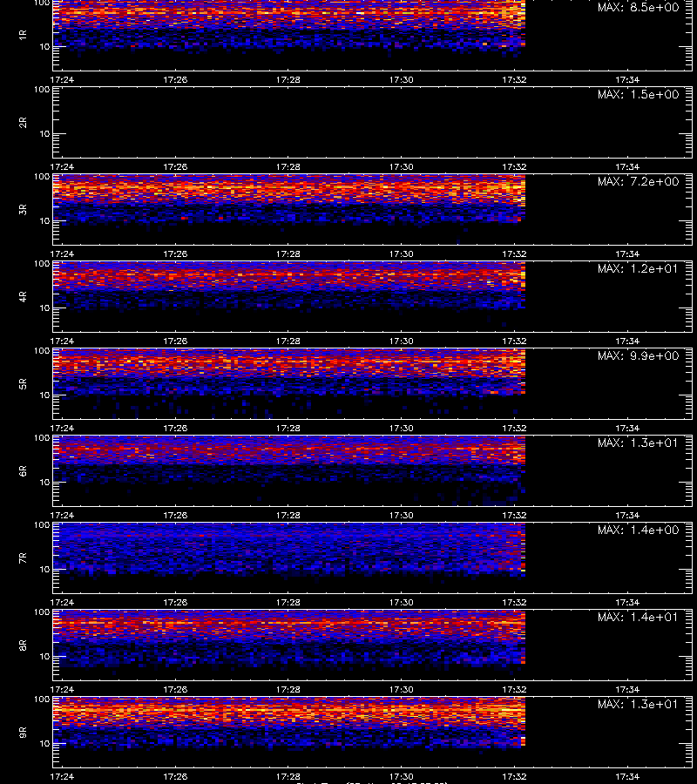Click the MAX: 8.5e+00 label in panel 1R
This screenshot has width=697, height=784.
(638, 8)
